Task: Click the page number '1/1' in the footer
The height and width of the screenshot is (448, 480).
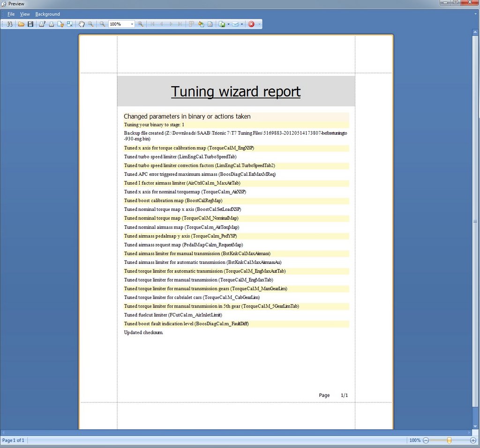Action: pos(344,395)
